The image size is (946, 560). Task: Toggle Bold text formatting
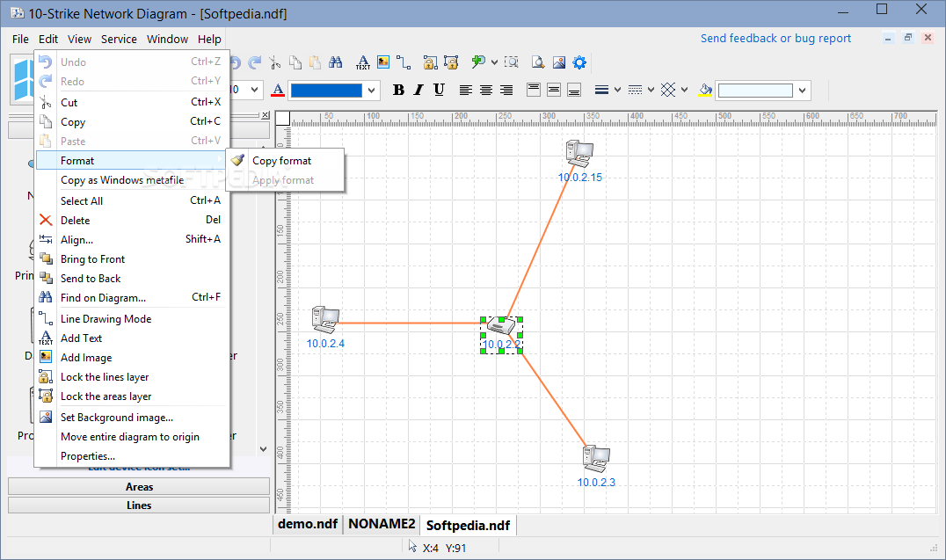pyautogui.click(x=398, y=90)
